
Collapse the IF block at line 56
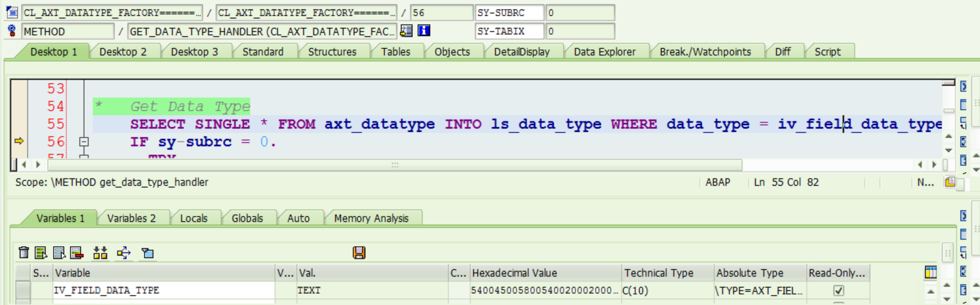[x=84, y=142]
